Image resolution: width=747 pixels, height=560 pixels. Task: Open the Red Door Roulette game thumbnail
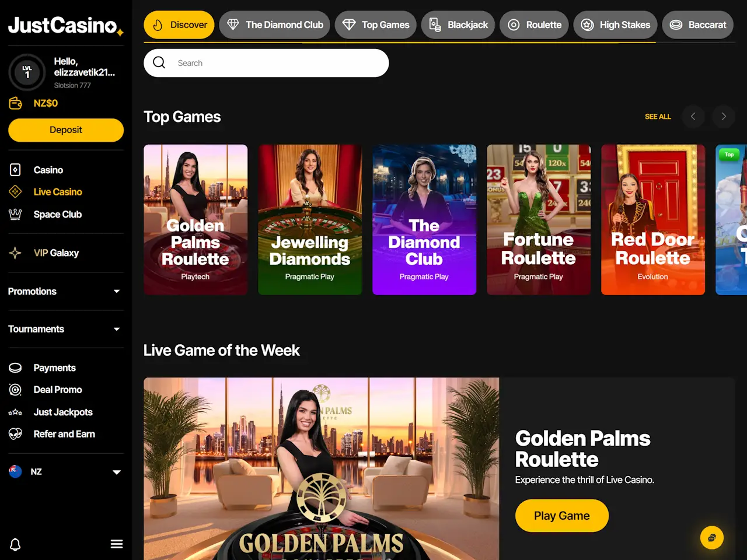click(x=653, y=220)
